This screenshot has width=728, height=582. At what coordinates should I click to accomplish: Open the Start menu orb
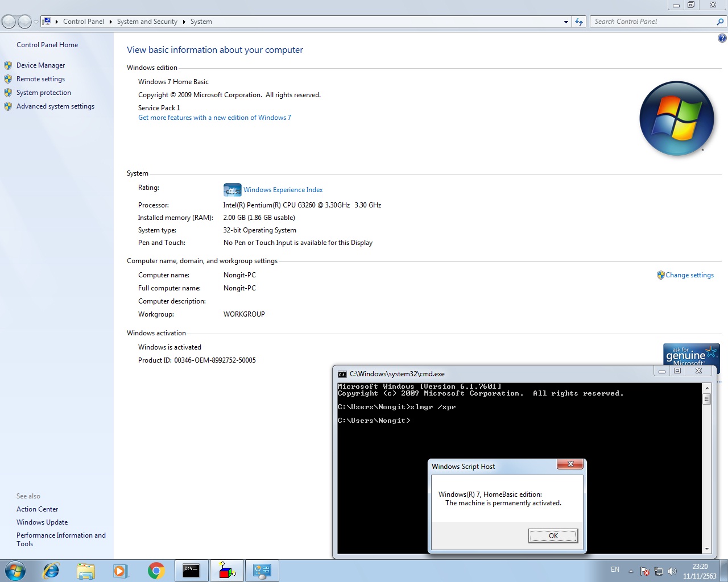pos(15,571)
